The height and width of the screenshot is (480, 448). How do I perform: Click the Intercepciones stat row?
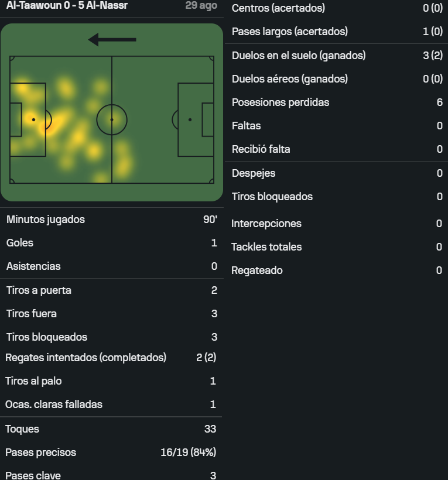[337, 224]
